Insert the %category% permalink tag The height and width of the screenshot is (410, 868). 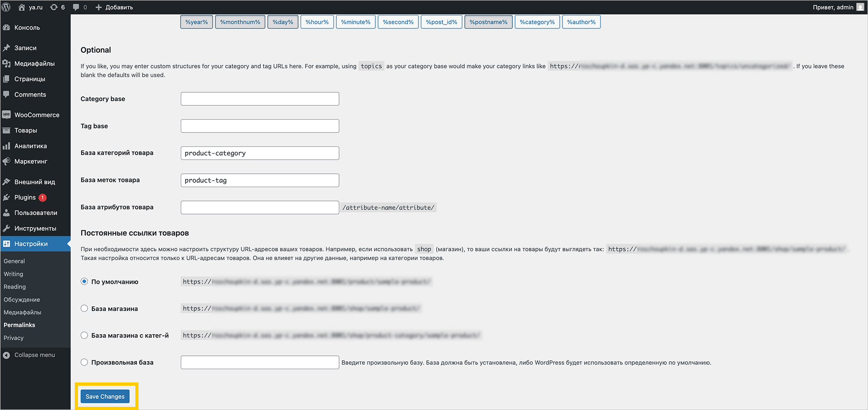[x=537, y=22]
